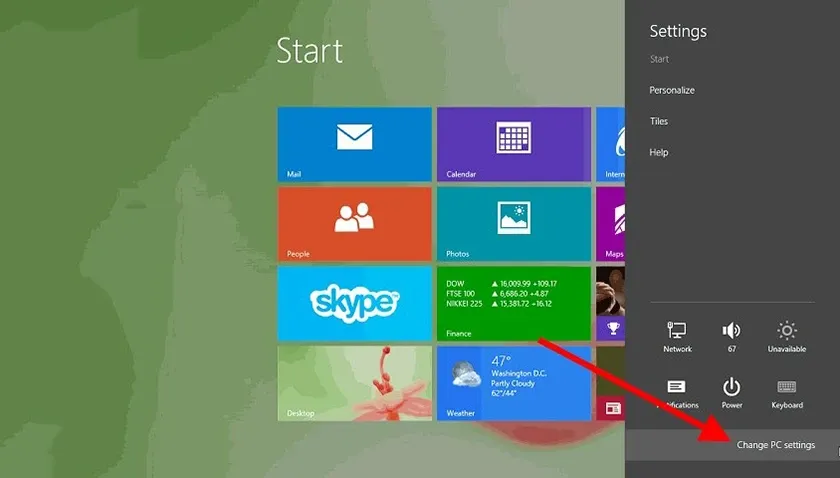Open the volume control showing 67
840x478 pixels.
click(x=731, y=337)
